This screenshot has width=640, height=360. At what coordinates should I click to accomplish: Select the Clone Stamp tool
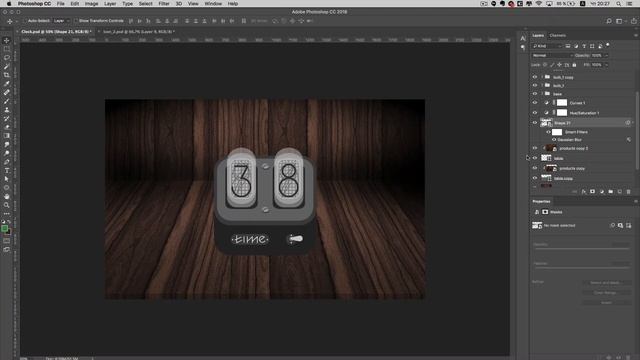point(7,110)
